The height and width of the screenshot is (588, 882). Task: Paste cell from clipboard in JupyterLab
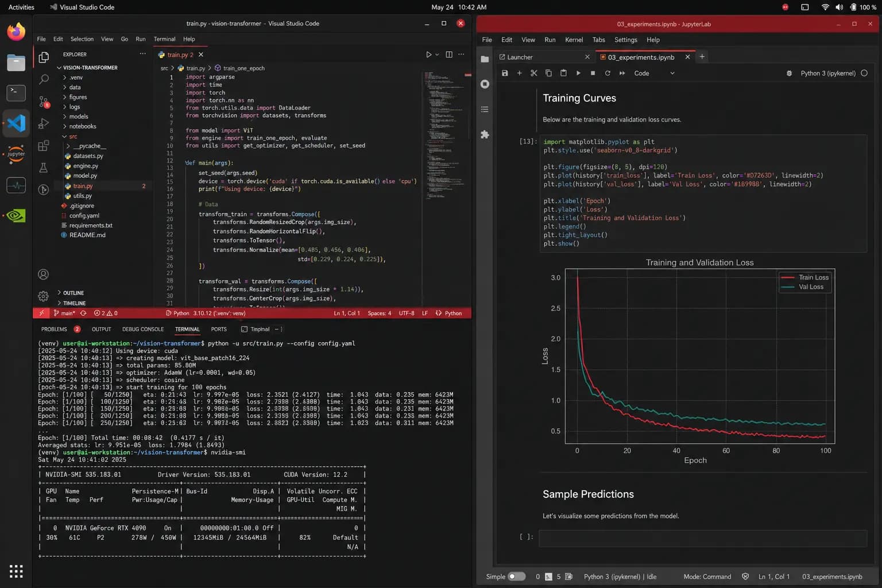pos(563,73)
